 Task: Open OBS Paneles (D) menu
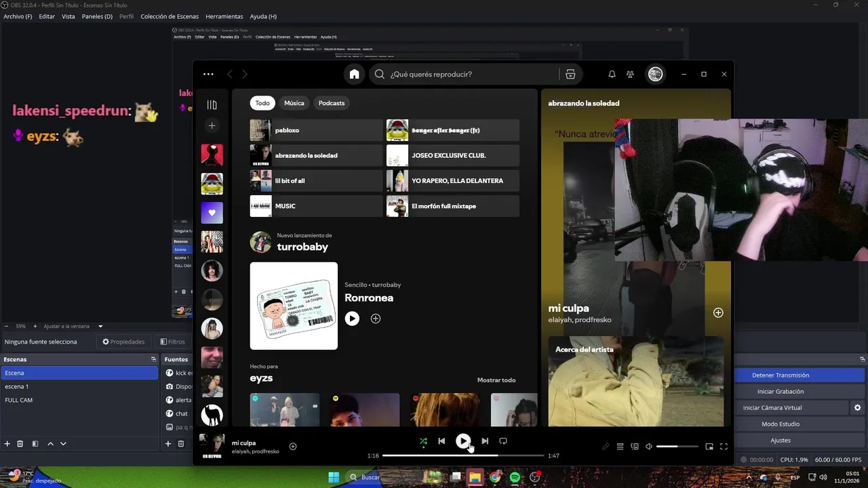97,16
